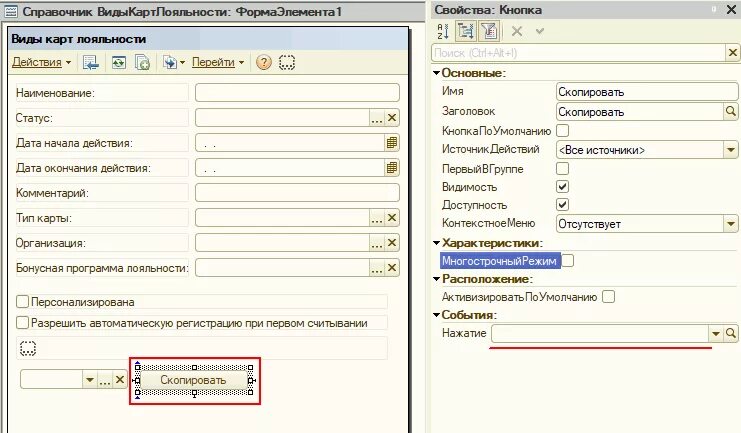This screenshot has height=433, width=741.
Task: Open selection ellipsis for Бонусная программа лояльности
Action: coord(377,268)
